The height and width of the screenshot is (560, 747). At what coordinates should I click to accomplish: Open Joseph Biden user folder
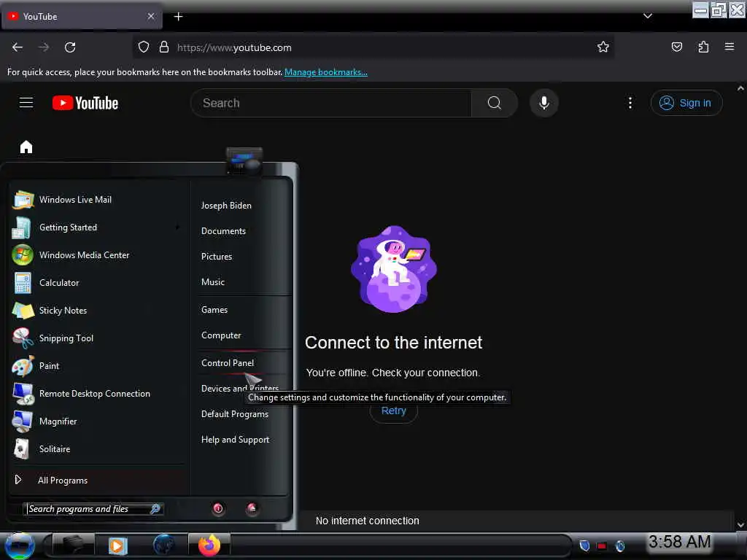226,206
